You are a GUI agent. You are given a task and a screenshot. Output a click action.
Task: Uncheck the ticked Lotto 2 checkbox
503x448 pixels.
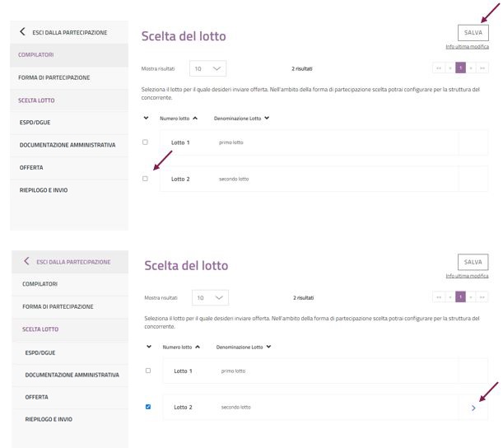[148, 407]
